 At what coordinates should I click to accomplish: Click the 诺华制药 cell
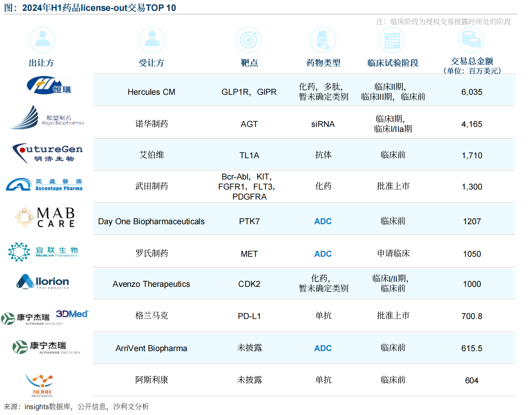pos(151,124)
